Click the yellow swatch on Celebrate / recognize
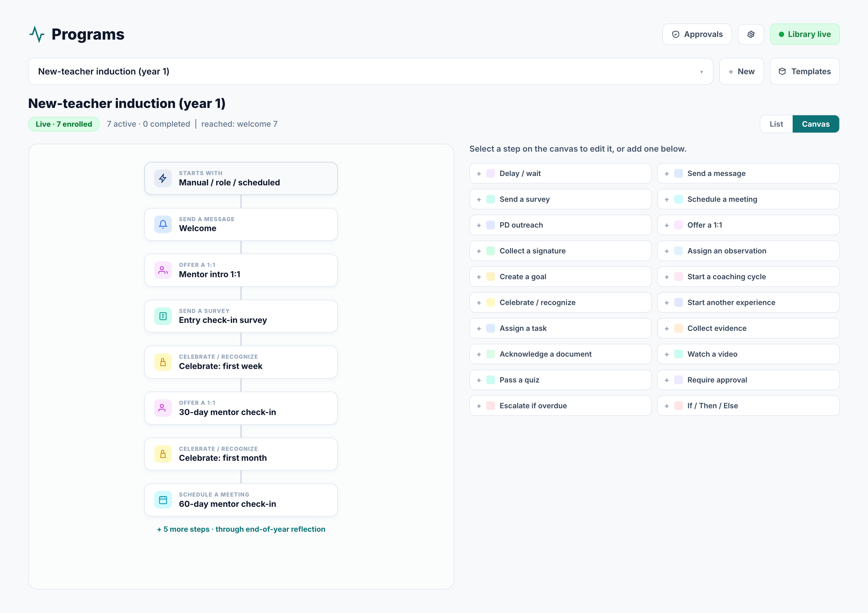 [490, 302]
